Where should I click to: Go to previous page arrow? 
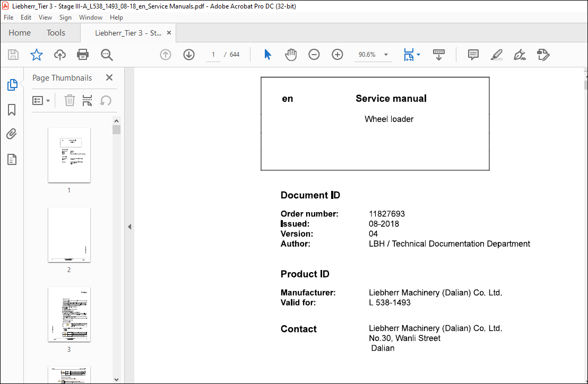pos(166,55)
